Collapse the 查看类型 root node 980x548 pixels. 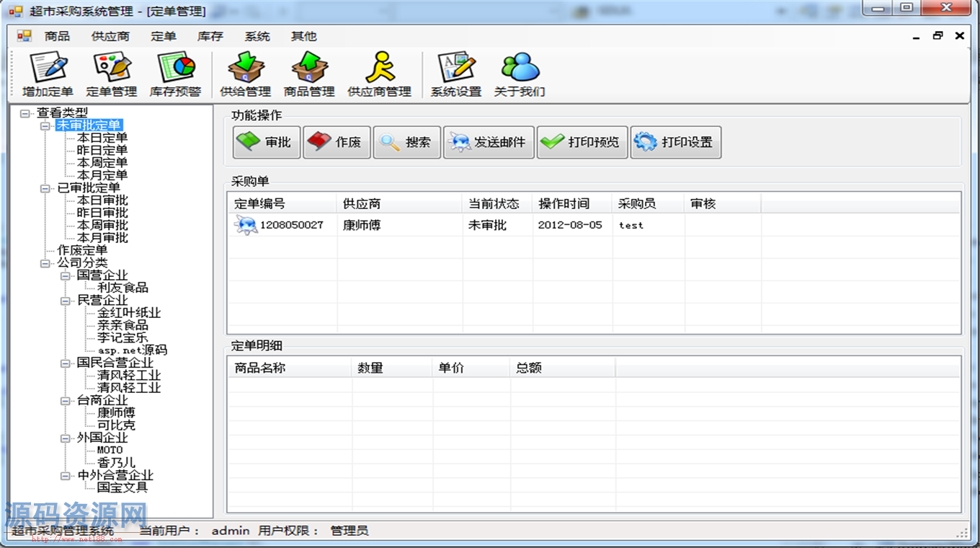(25, 113)
